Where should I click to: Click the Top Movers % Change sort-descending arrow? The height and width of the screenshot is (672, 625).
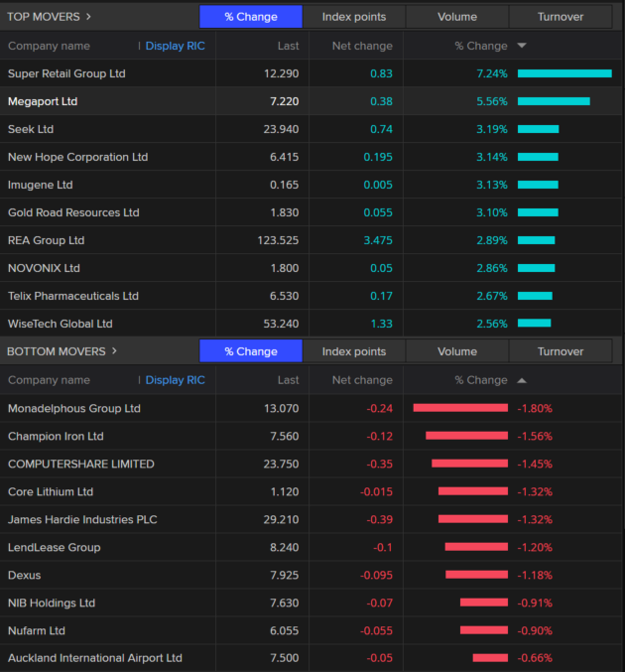coord(522,46)
